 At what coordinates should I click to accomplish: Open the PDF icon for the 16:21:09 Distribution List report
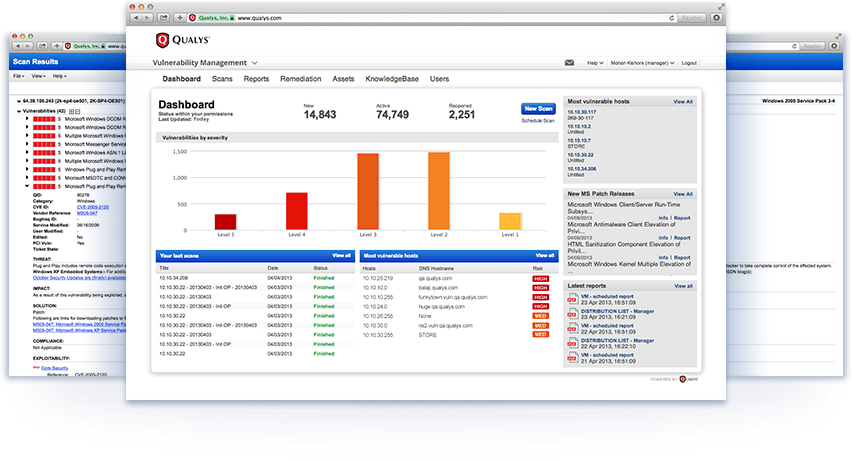pos(572,314)
